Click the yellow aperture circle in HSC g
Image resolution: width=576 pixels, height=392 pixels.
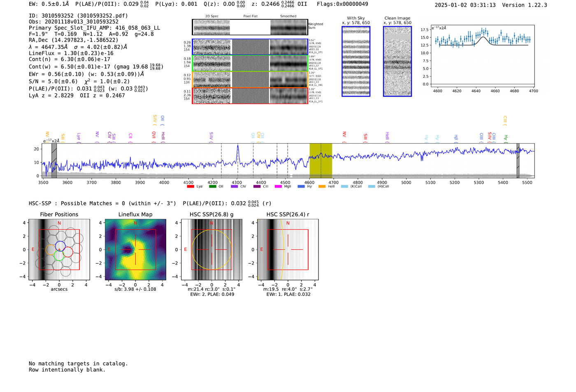click(212, 250)
